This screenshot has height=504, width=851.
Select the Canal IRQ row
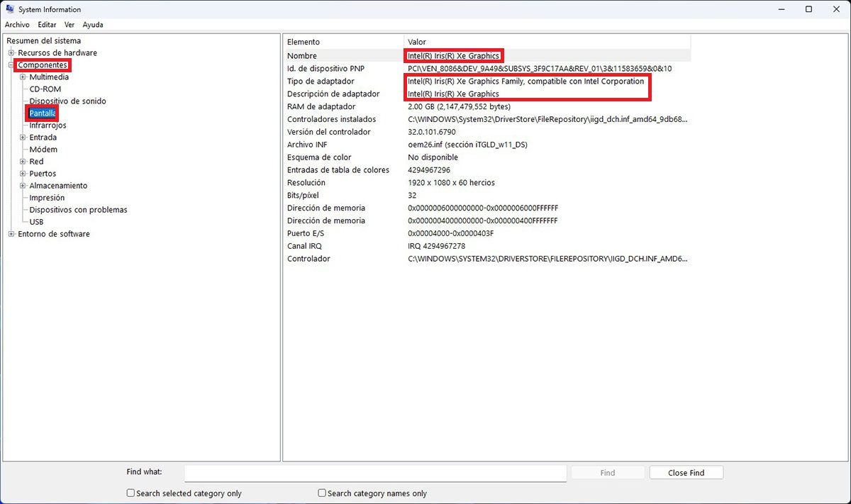coord(486,246)
